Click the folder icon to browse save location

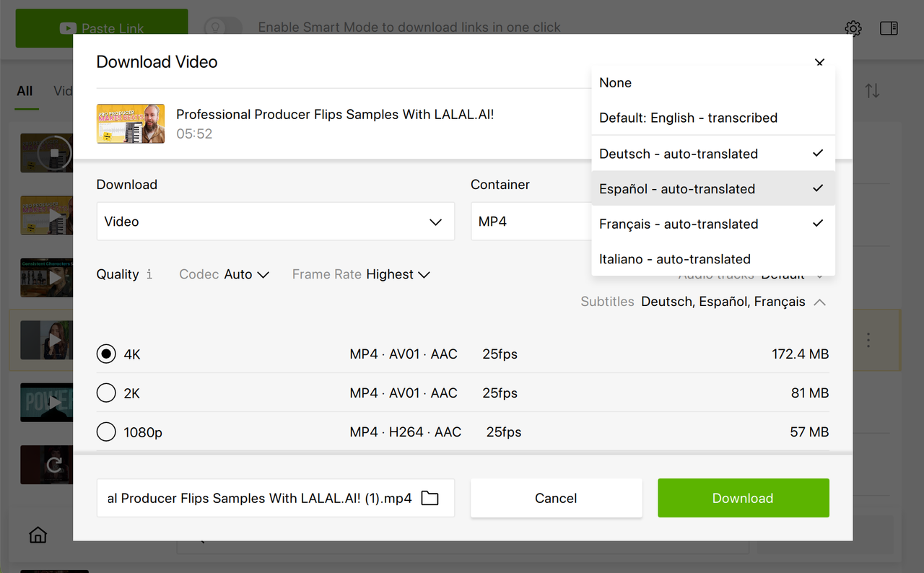pos(430,498)
